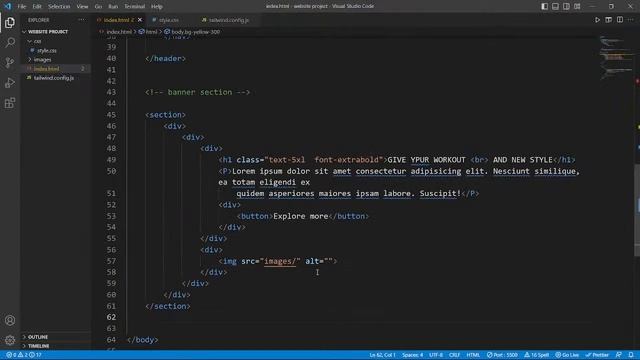Click the code minimap
Image resolution: width=640 pixels, height=360 pixels.
pyautogui.click(x=617, y=59)
